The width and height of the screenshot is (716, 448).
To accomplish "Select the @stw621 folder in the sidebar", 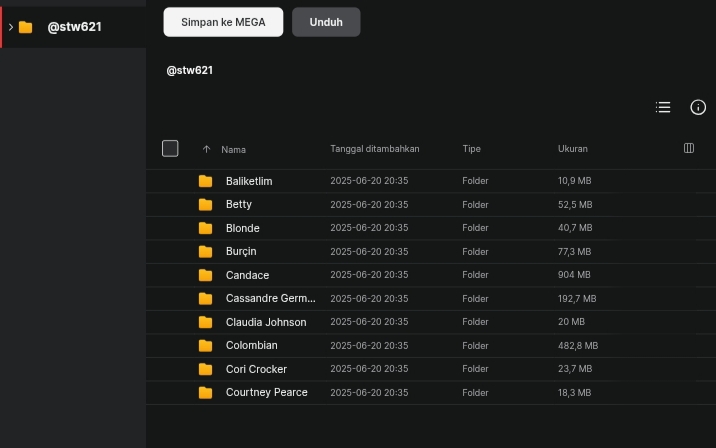I will pos(74,27).
